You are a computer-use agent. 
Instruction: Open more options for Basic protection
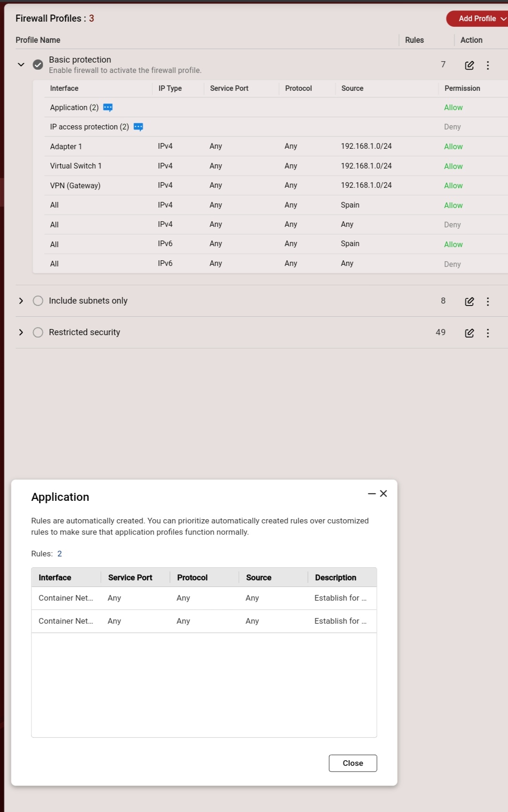[488, 65]
